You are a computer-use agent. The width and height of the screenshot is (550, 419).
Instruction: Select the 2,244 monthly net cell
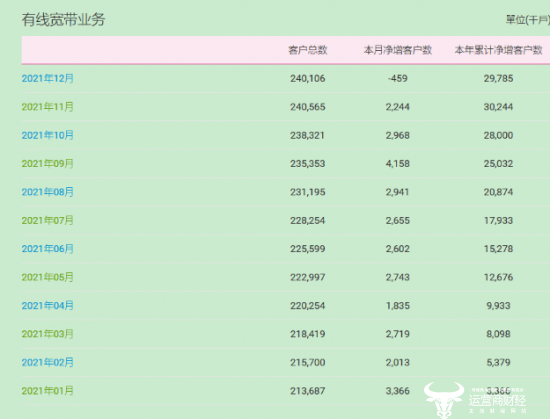tap(398, 107)
